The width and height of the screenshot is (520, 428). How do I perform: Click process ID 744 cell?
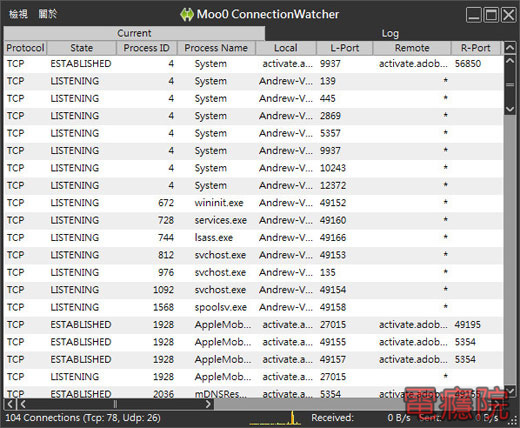tap(166, 238)
